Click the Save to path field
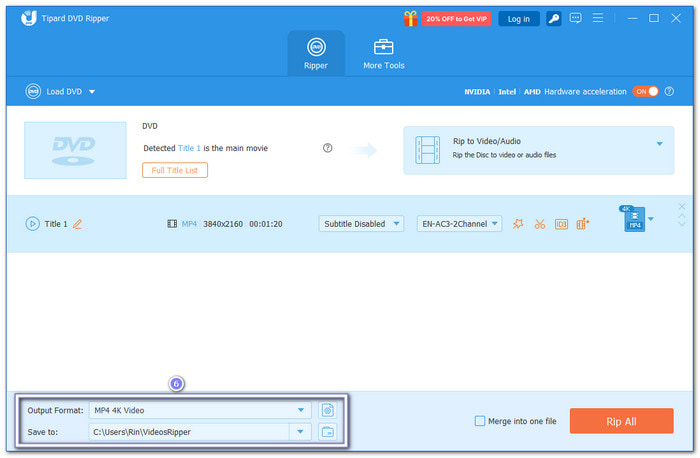This screenshot has width=700, height=458. 189,432
